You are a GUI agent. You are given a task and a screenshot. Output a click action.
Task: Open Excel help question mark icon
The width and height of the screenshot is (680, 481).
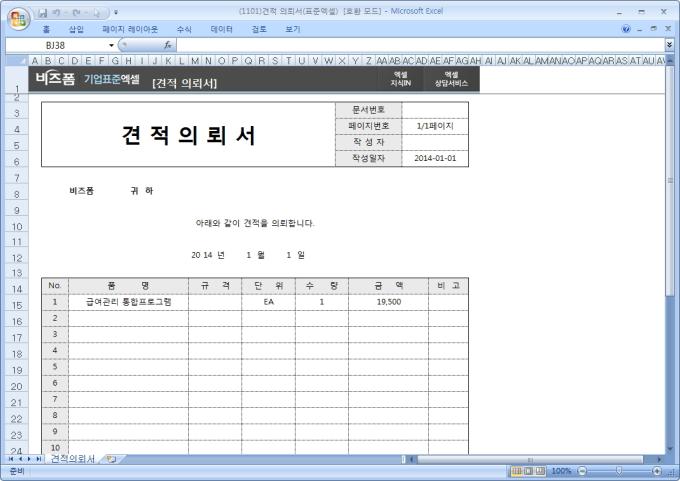pyautogui.click(x=626, y=29)
